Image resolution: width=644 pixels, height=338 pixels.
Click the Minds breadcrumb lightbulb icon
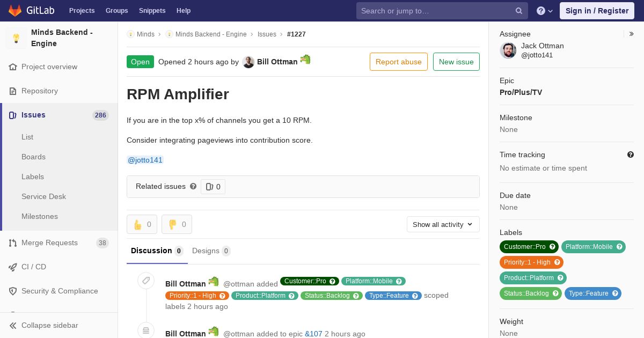(x=130, y=34)
